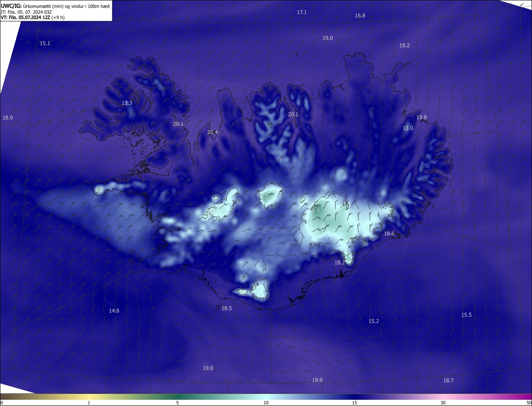Viewport: 532px width, 406px height.
Task: Click the 16.8 value on the map
Action: click(x=360, y=15)
